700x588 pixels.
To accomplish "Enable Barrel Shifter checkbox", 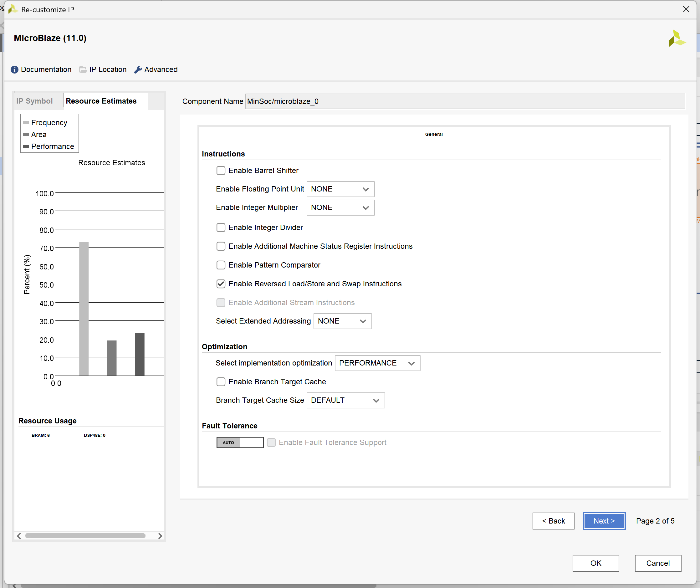I will (221, 171).
